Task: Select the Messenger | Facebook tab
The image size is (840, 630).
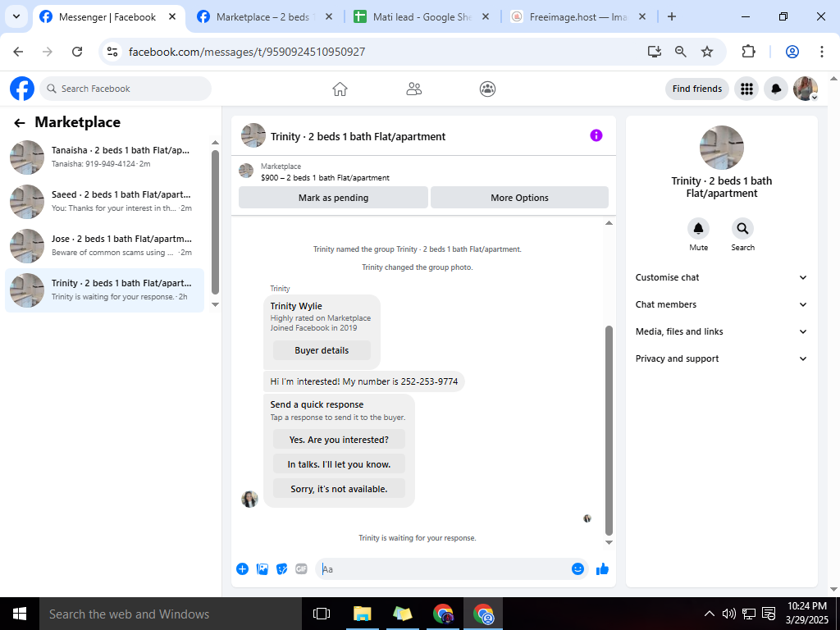Action: (109, 17)
